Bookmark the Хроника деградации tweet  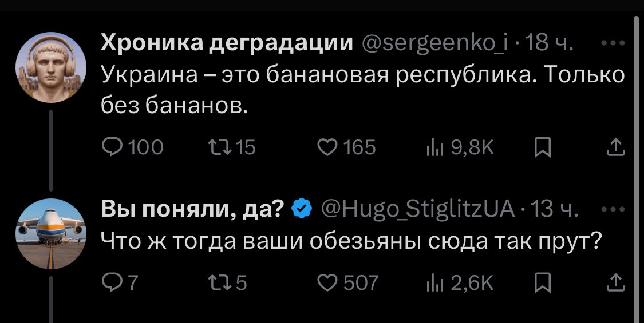[540, 148]
